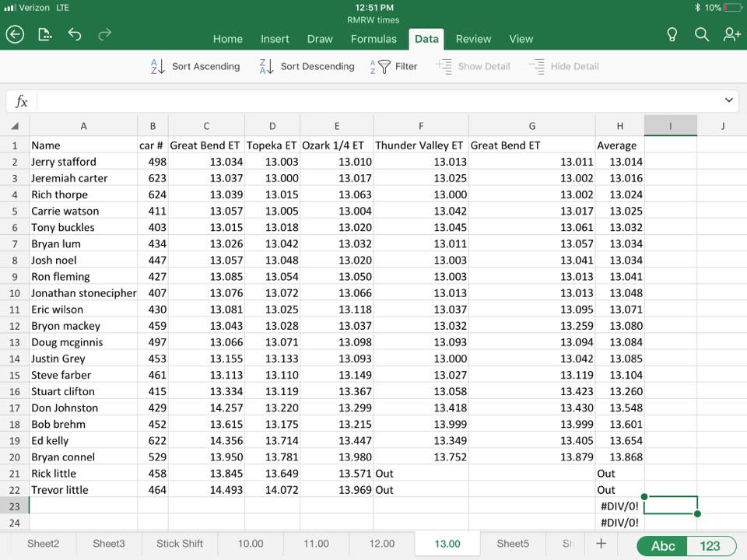The image size is (747, 560).
Task: Add a new sheet with plus icon
Action: point(601,544)
